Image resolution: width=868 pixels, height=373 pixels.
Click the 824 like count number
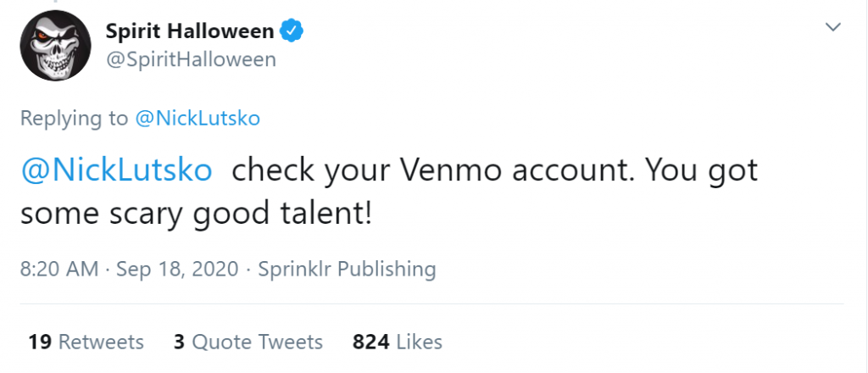(371, 342)
